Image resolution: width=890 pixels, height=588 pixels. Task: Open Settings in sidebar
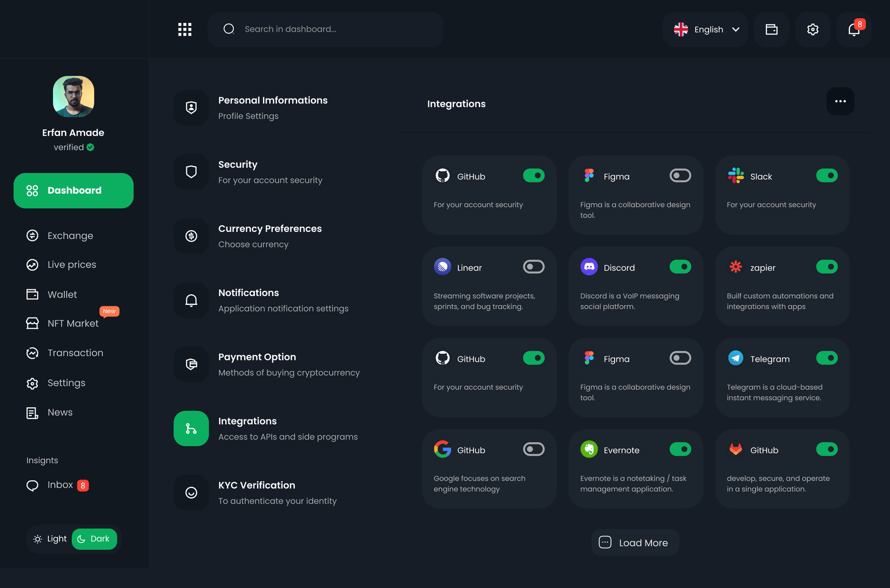(x=56, y=383)
